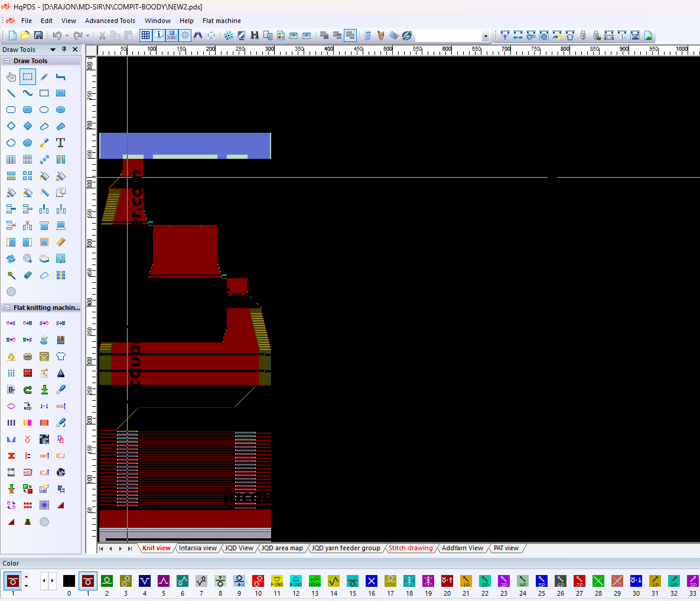Toggle the grid display toolbar button
Screen dimensions: 700x601
(145, 35)
